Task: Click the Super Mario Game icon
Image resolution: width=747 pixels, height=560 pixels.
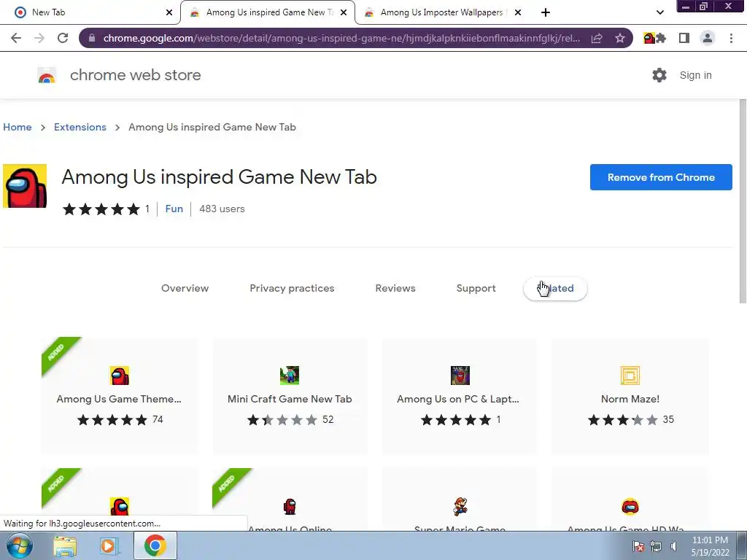Action: (460, 507)
